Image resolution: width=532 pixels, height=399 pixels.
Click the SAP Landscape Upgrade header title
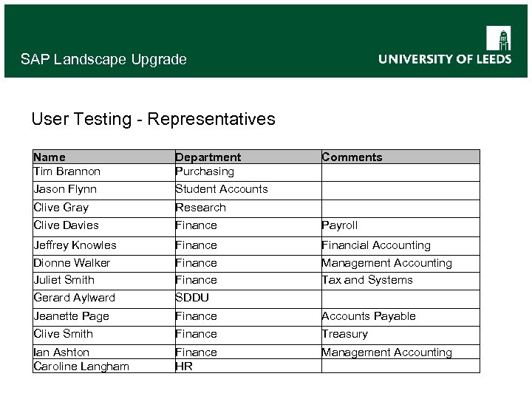point(103,59)
